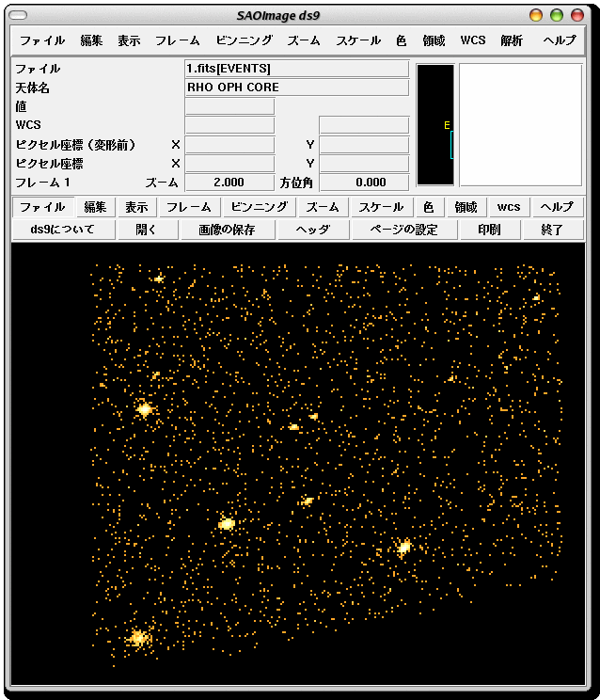The image size is (600, 700).
Task: Click the ズーム field showing 2.000
Action: [229, 183]
